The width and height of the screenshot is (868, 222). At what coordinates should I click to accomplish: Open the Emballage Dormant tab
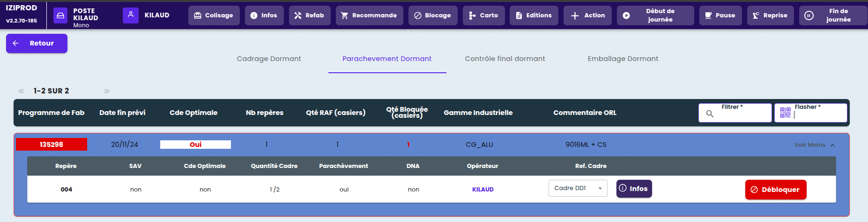[623, 59]
